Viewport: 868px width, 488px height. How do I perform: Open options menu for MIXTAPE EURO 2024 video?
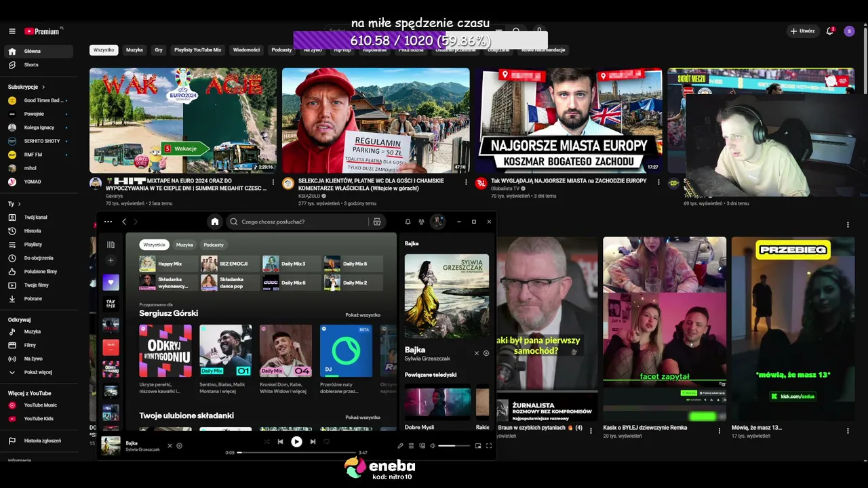273,182
